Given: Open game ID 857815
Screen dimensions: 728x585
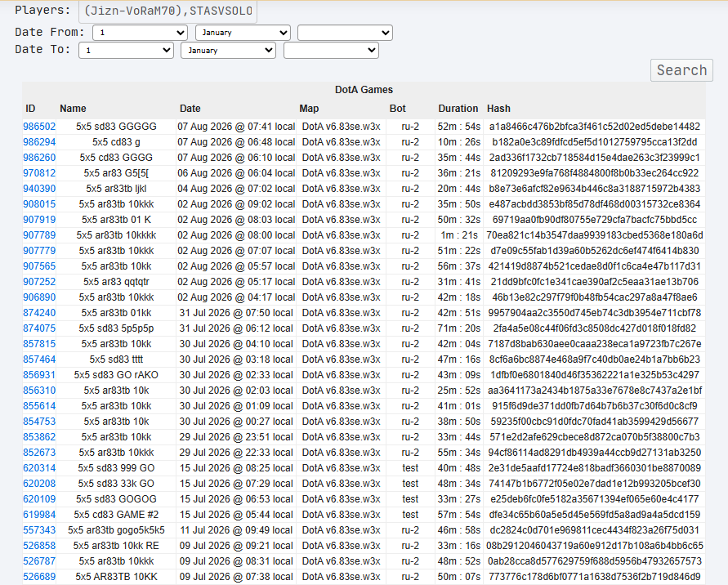Looking at the screenshot, I should [39, 344].
